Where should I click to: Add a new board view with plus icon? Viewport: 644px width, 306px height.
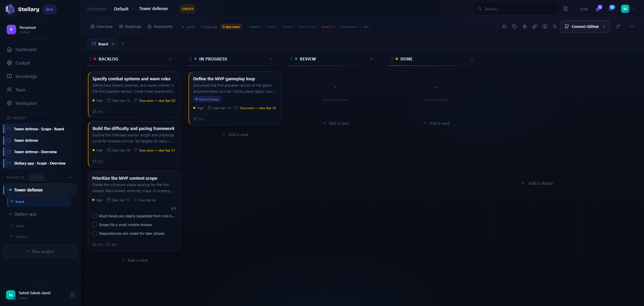[x=123, y=43]
